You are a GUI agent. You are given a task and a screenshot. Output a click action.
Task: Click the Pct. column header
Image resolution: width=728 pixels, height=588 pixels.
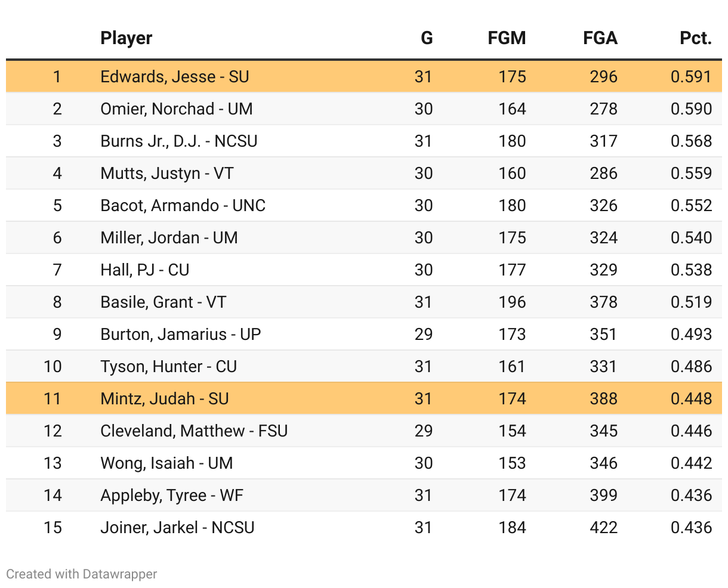tap(695, 38)
